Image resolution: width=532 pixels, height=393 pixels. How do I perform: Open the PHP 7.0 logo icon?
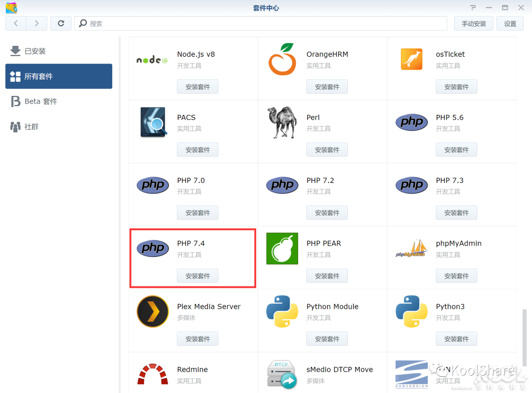coord(153,185)
